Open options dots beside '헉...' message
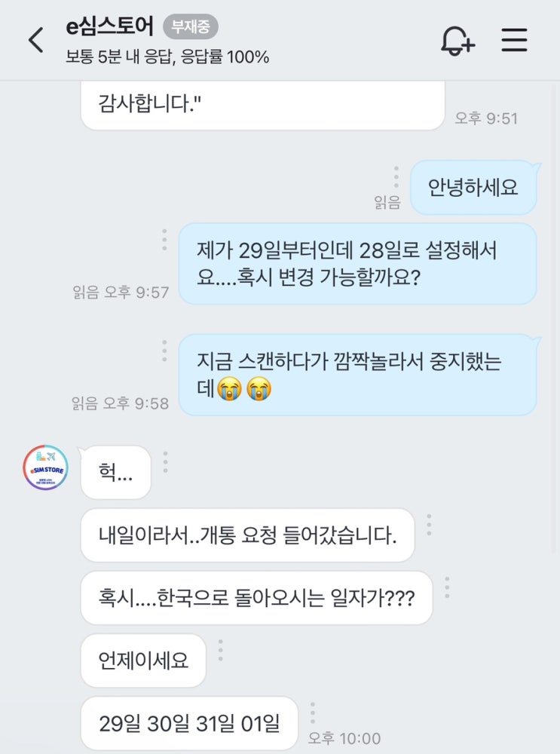Screen dimensions: 560x754 tap(166, 461)
